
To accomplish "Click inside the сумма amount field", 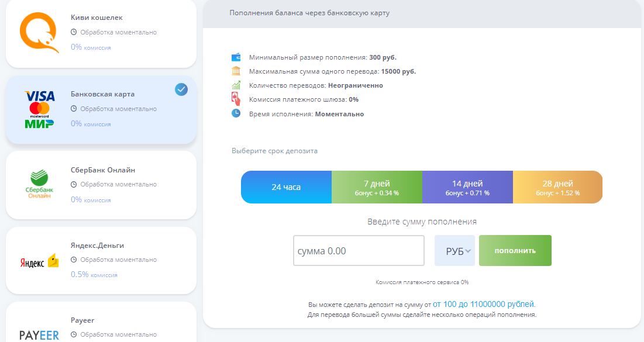I will pos(359,250).
